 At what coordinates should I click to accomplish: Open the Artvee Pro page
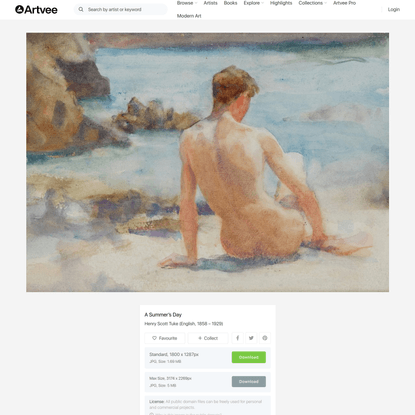click(x=344, y=3)
